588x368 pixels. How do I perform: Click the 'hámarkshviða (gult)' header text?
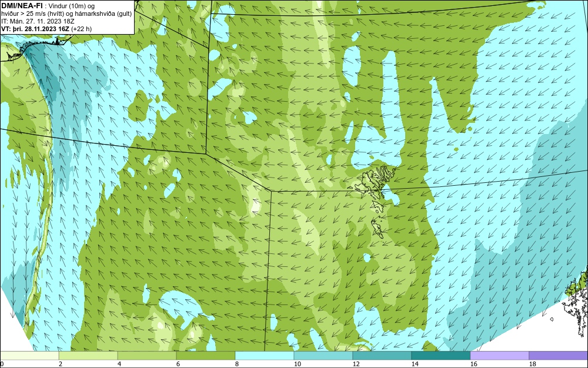click(103, 14)
